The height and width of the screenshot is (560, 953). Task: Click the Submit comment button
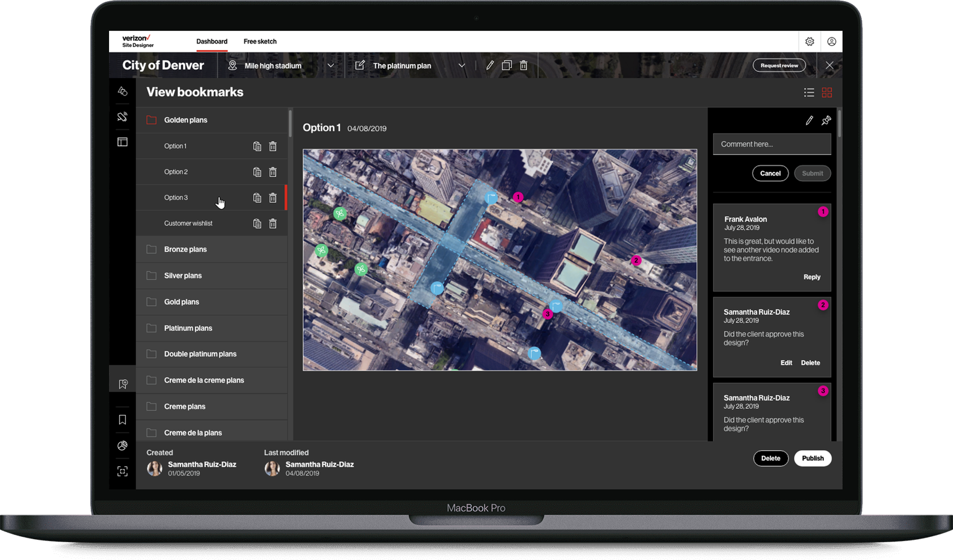(812, 173)
